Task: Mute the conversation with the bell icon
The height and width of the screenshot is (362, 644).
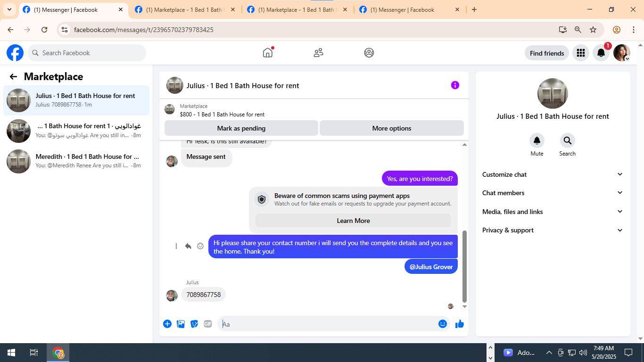Action: point(537,140)
